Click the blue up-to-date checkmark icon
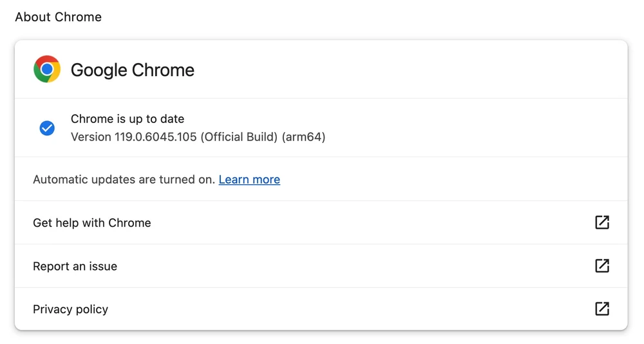The image size is (644, 344). pos(47,128)
